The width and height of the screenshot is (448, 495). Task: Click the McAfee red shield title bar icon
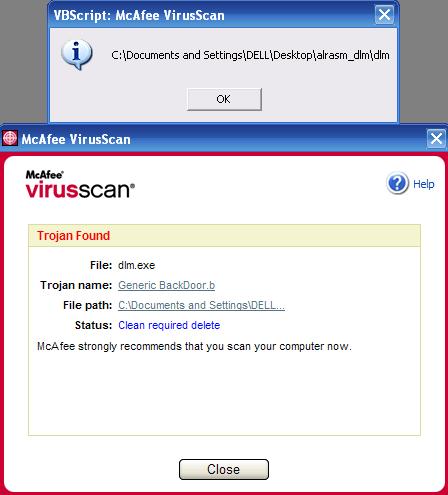tap(10, 138)
